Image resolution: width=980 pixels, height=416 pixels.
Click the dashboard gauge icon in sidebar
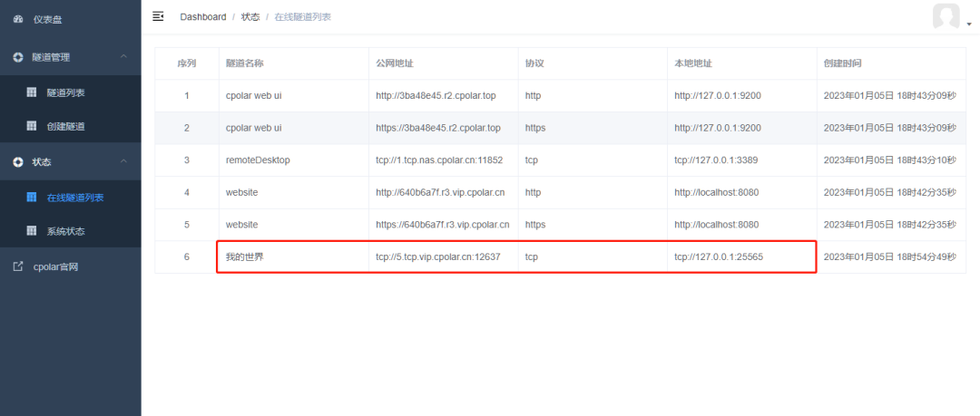[18, 19]
